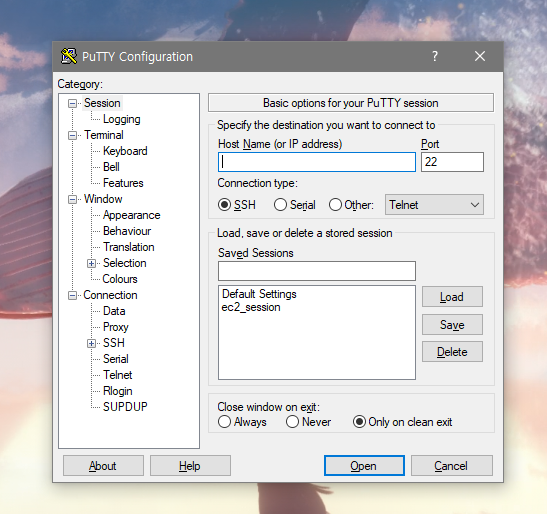Click the PuTTY icon in title bar
The image size is (547, 514).
point(69,56)
